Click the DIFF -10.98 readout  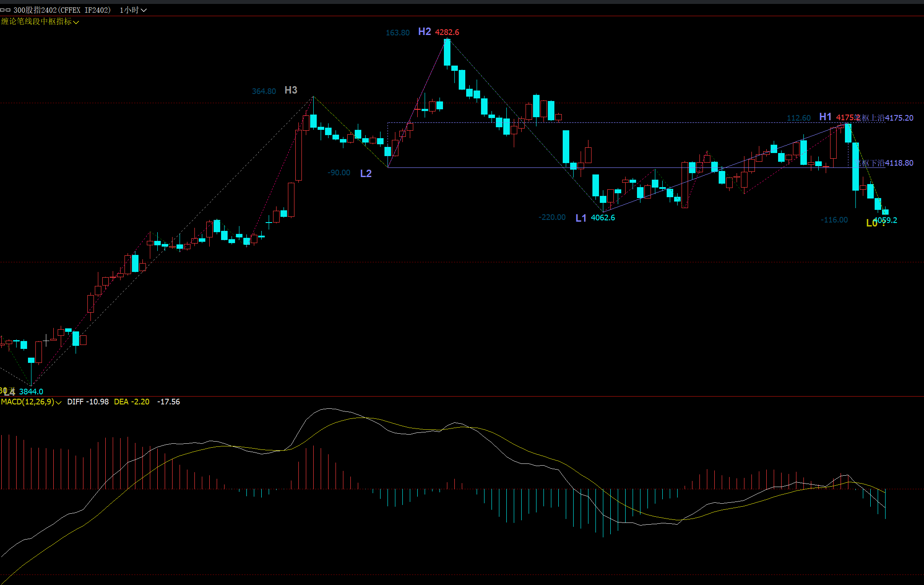88,402
